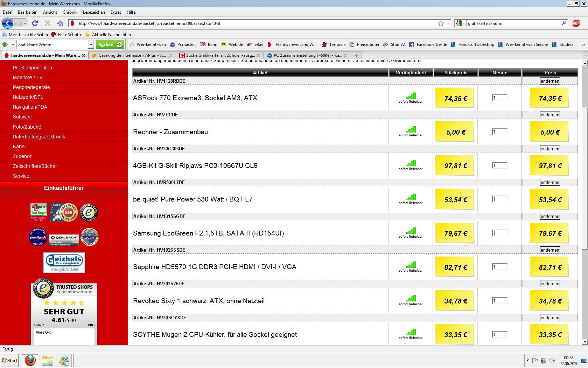Screen dimensions: 588x368
Task: Show hidden tray icons arrow
Action: (x=527, y=360)
